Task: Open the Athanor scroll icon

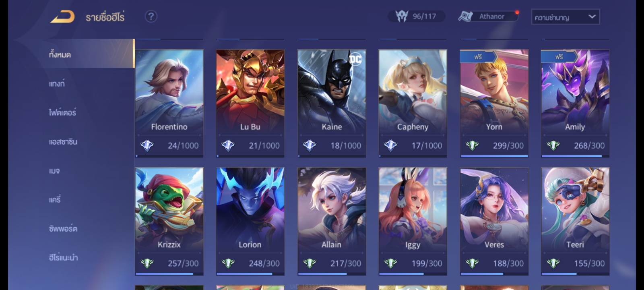Action: coord(465,17)
